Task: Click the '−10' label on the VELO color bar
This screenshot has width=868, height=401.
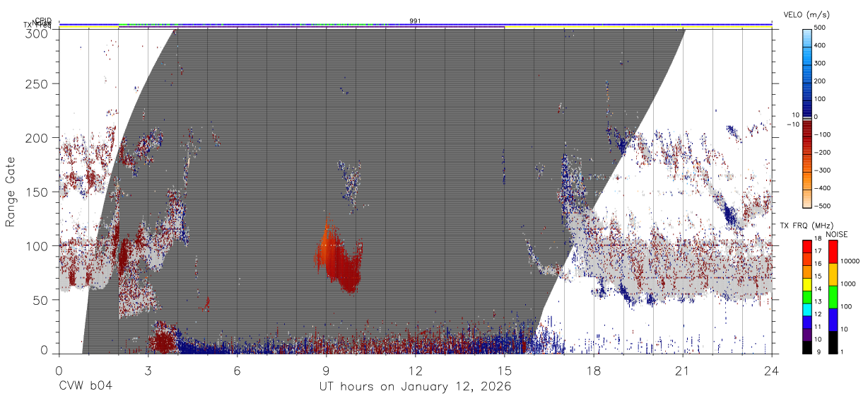Action: coord(794,125)
